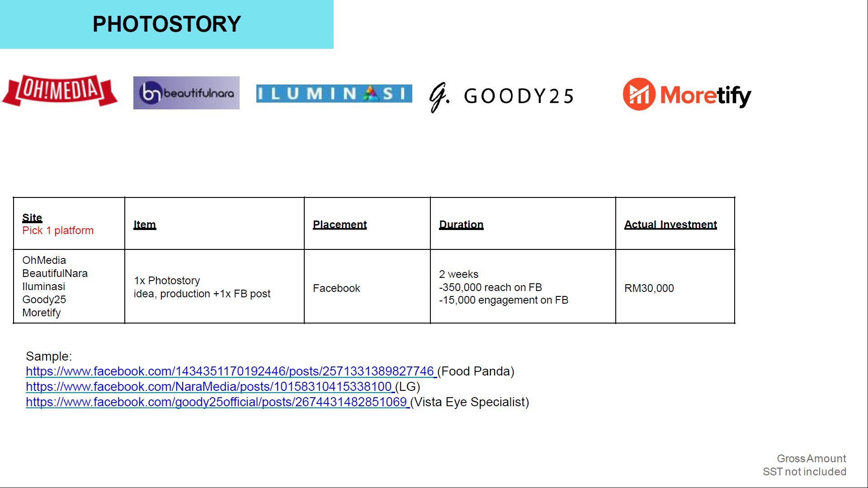Click the ILUMINASI logo
868x488 pixels.
[x=334, y=94]
